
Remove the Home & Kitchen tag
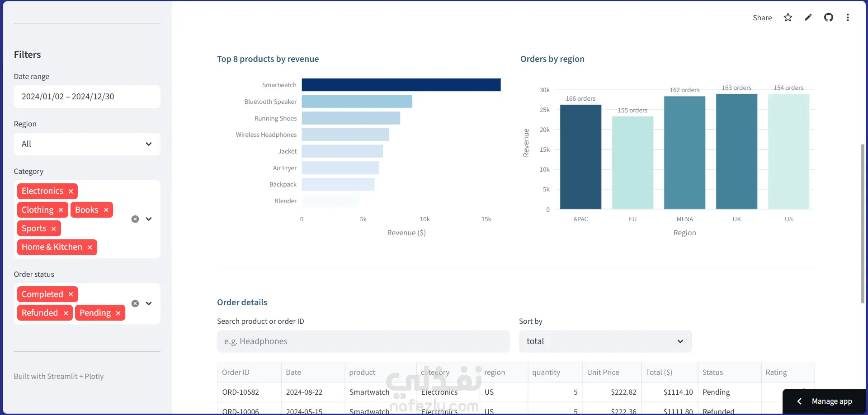(x=90, y=247)
